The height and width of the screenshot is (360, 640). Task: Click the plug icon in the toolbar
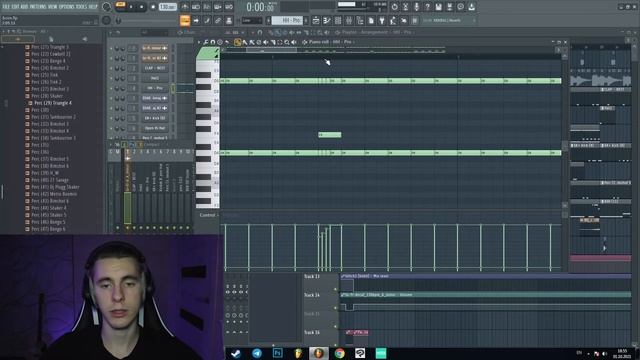click(382, 20)
